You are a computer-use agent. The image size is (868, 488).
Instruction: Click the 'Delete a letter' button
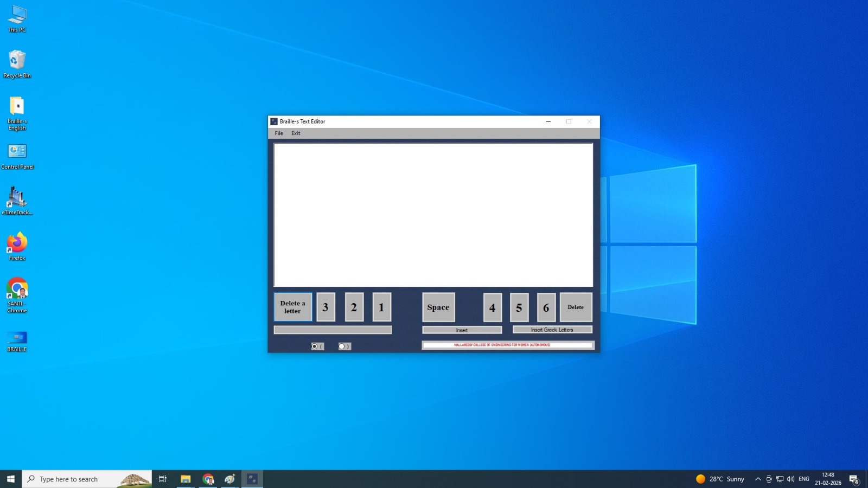point(293,307)
